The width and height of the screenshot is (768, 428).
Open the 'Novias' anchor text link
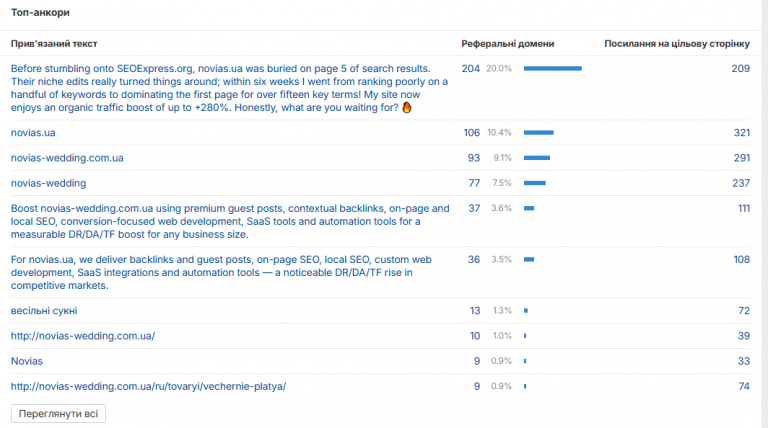click(26, 361)
